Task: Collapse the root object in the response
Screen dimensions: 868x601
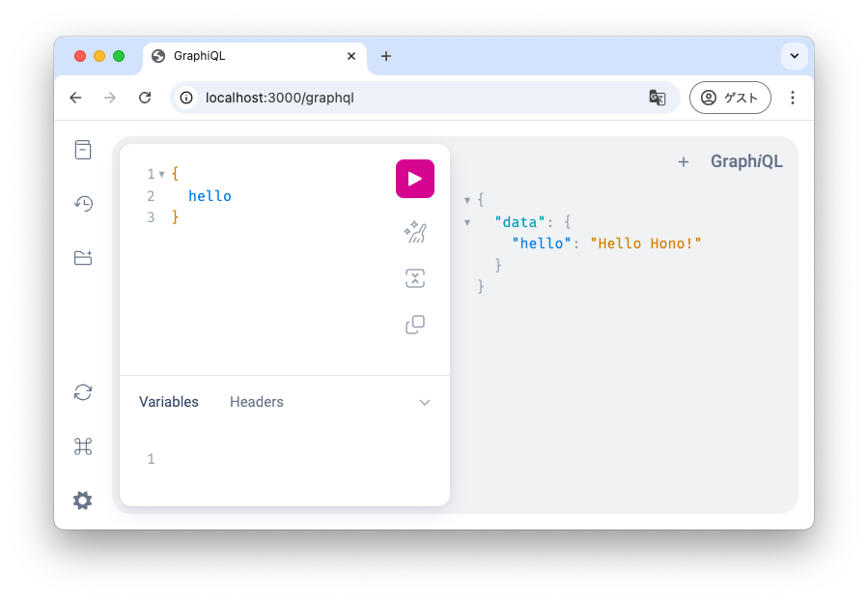Action: tap(467, 201)
